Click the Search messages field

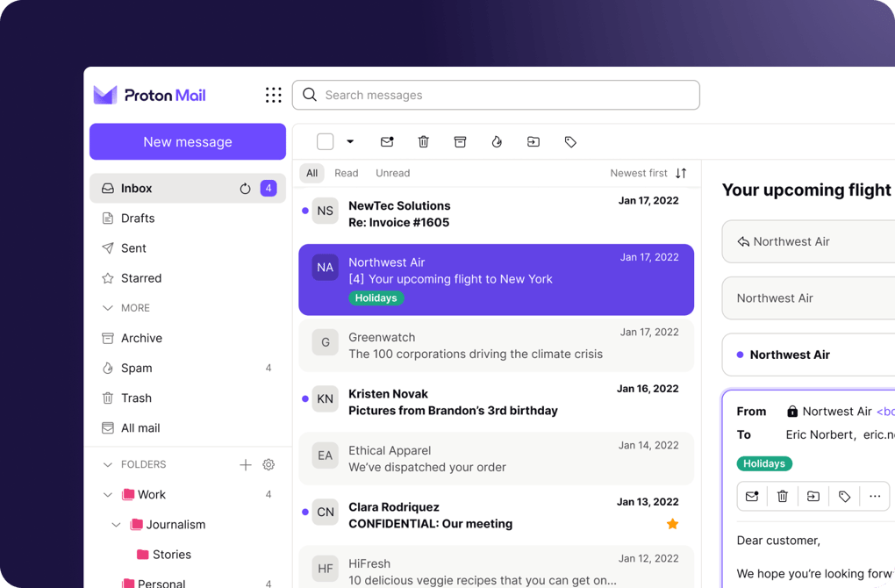click(505, 95)
